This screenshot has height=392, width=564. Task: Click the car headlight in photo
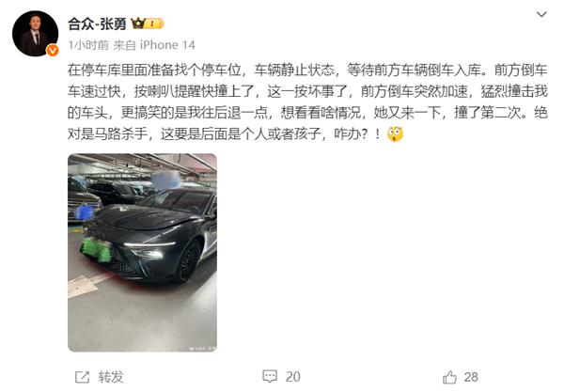pyautogui.click(x=149, y=250)
